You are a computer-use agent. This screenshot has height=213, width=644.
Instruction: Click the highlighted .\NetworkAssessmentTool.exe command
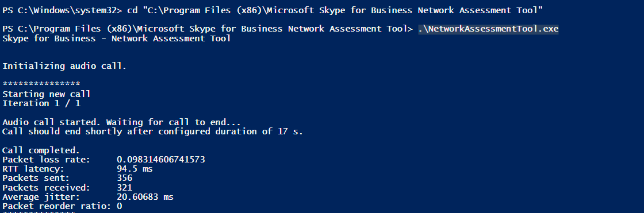pyautogui.click(x=488, y=29)
